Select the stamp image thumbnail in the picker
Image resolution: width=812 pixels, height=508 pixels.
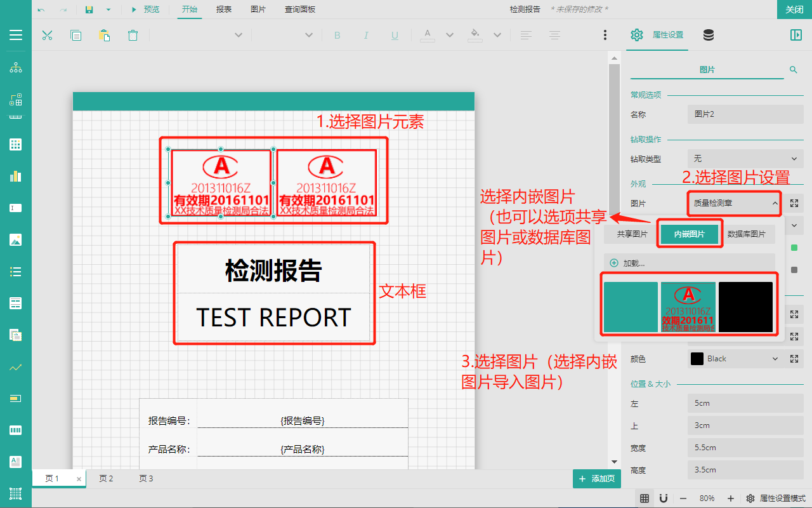coord(688,307)
